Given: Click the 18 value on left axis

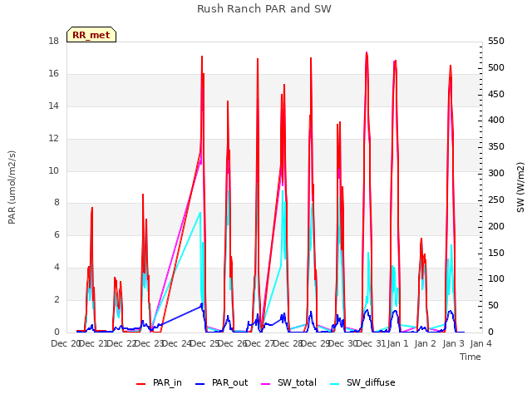Looking at the screenshot, I should tap(53, 42).
